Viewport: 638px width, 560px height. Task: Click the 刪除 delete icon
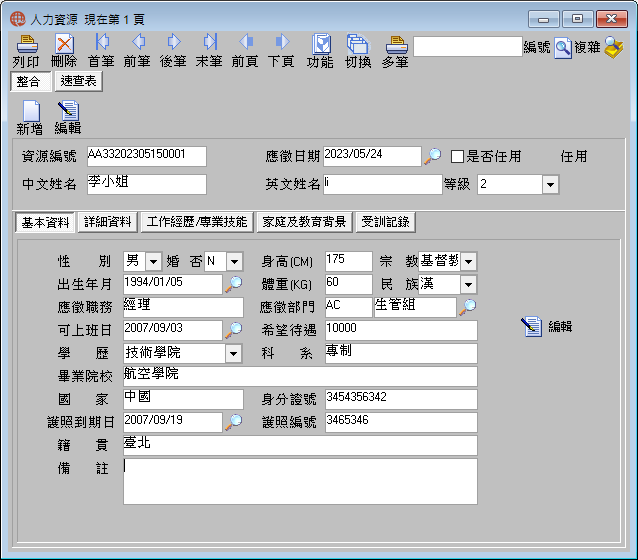[x=64, y=44]
